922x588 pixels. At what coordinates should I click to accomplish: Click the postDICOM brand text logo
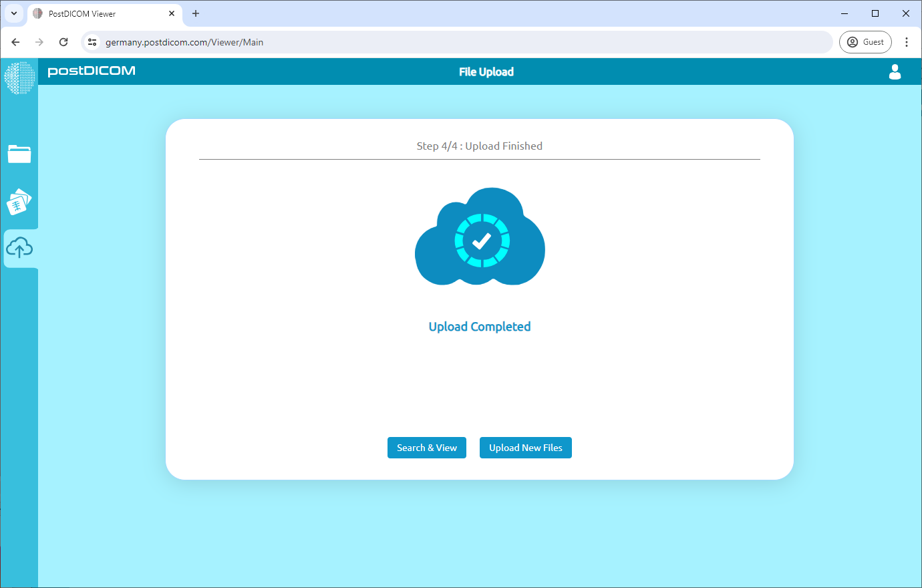[92, 71]
